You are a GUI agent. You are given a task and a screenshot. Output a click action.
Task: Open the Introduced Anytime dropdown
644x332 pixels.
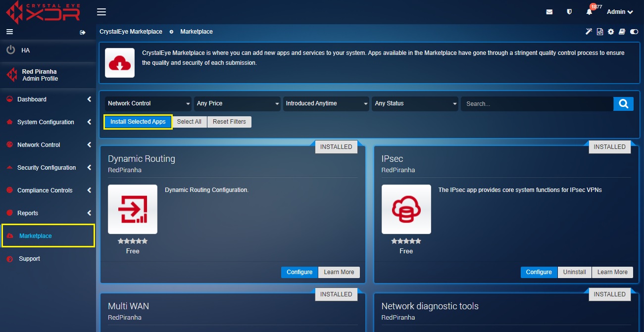coord(326,103)
